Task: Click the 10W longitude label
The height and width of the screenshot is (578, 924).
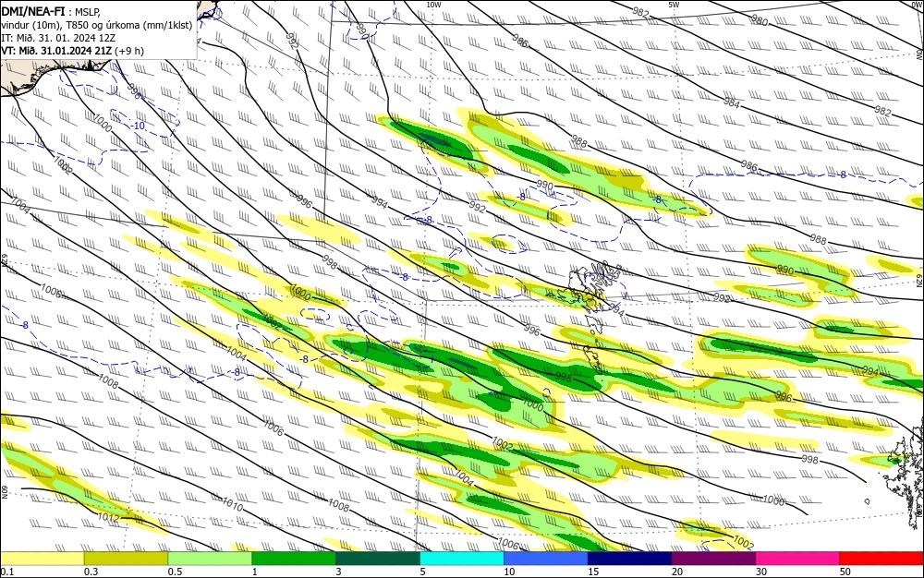Action: (433, 5)
